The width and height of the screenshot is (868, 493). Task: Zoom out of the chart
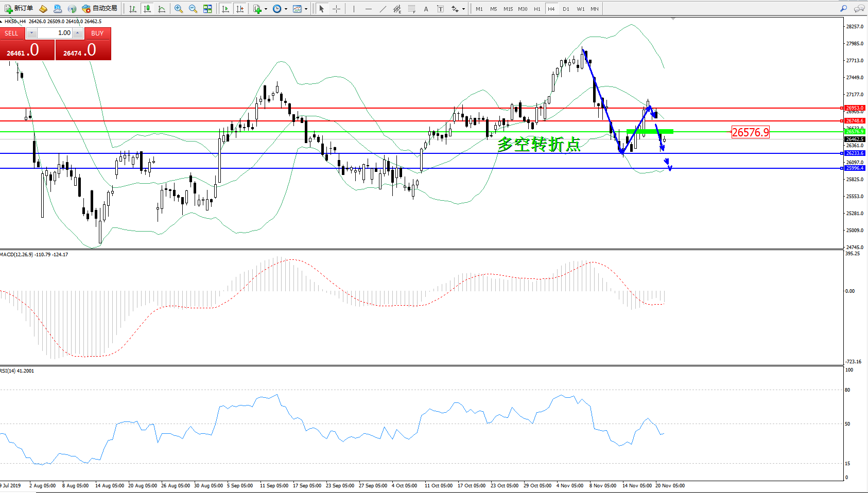(193, 9)
